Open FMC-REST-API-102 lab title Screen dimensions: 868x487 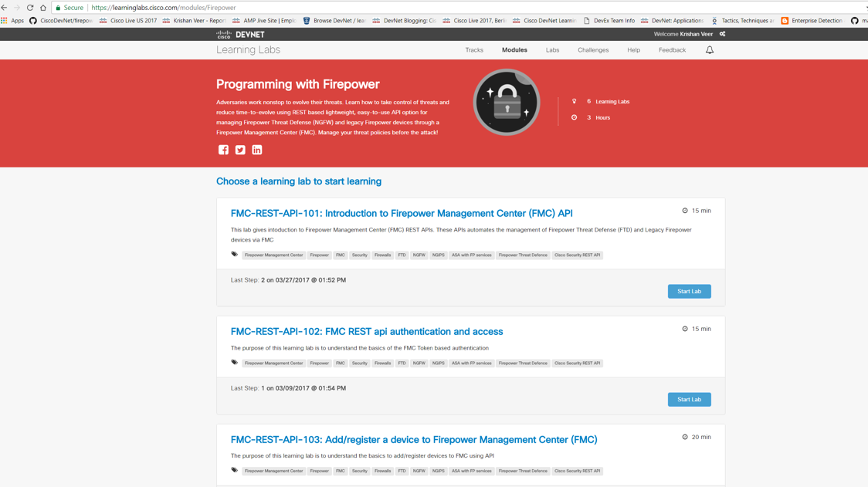tap(367, 332)
